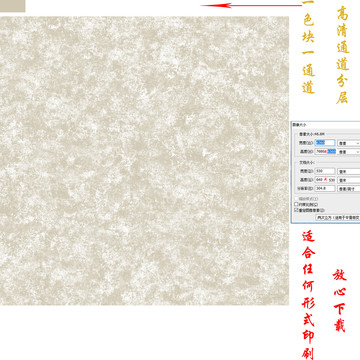Click the document width input field
This screenshot has width=360, height=360.
coord(325,171)
